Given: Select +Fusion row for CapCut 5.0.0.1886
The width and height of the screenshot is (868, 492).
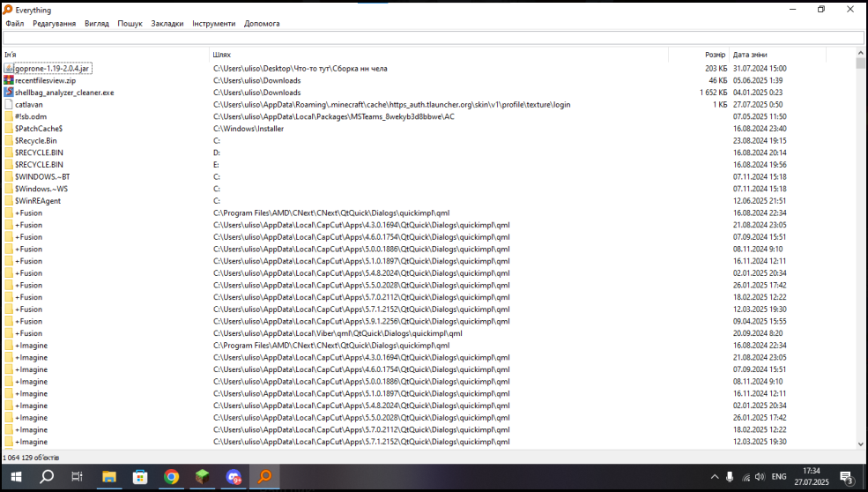Looking at the screenshot, I should (x=429, y=249).
